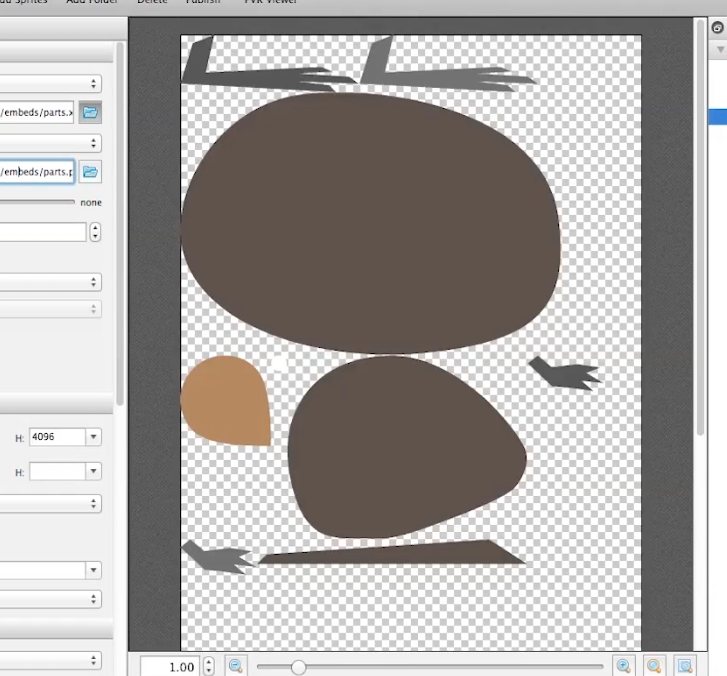
Task: Click the zoom out magnifier icon
Action: point(236,666)
